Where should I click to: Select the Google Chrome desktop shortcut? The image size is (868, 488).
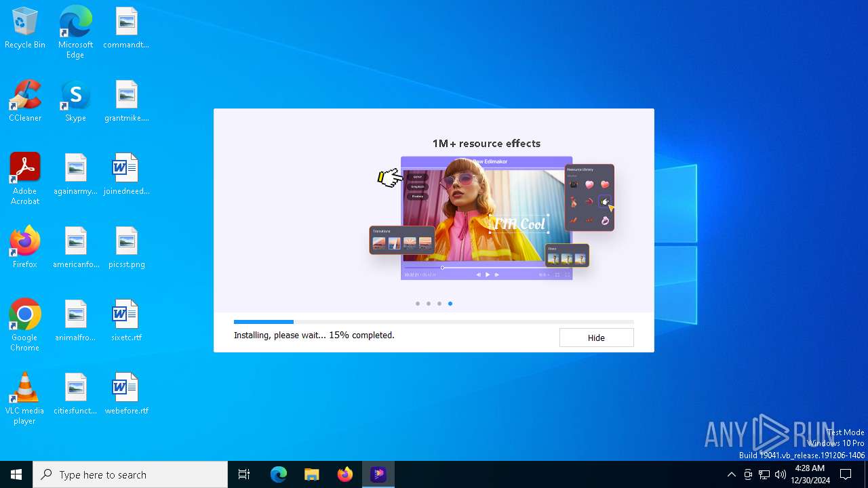point(25,325)
